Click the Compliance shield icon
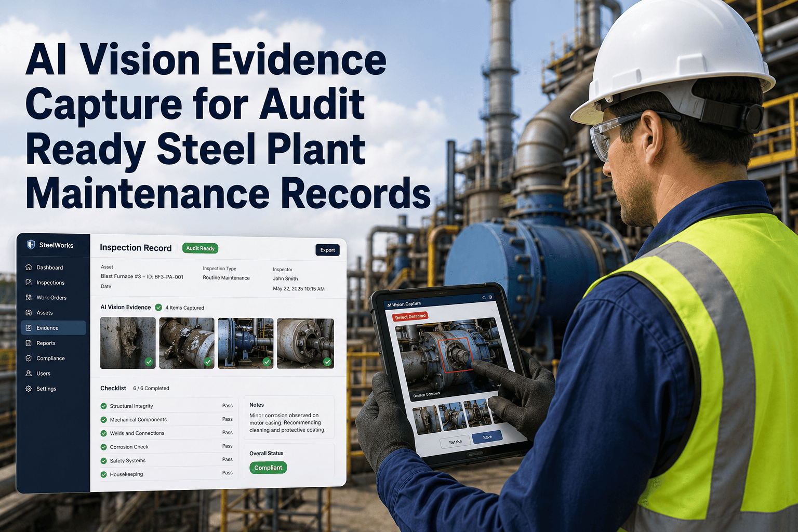This screenshot has width=798, height=532. (x=29, y=358)
